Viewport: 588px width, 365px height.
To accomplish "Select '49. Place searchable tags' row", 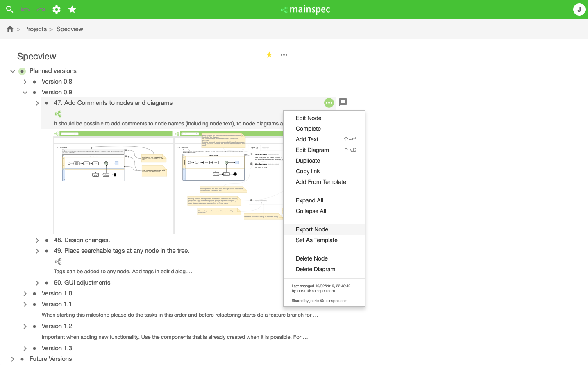I will (x=122, y=251).
